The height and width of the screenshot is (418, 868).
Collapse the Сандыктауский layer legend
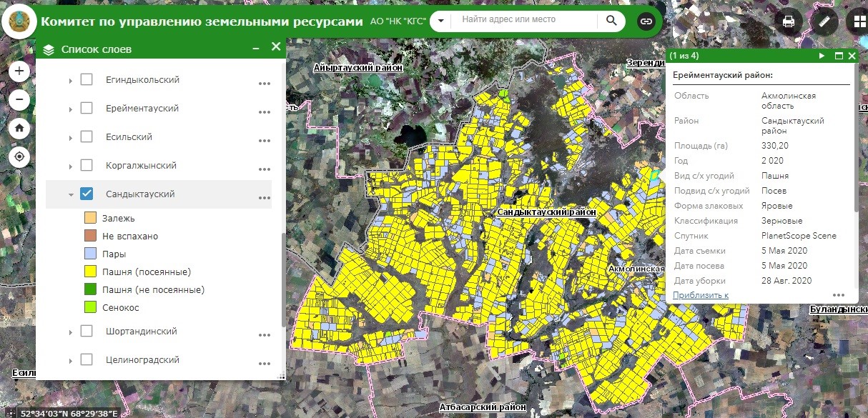pyautogui.click(x=70, y=194)
